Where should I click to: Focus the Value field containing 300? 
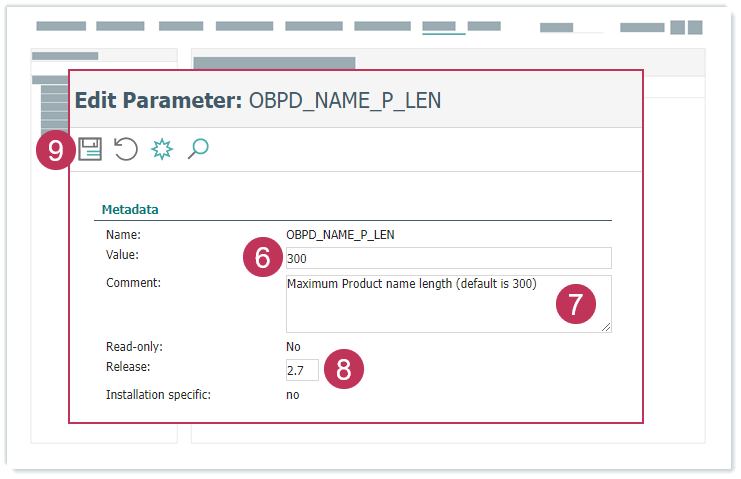pos(448,258)
